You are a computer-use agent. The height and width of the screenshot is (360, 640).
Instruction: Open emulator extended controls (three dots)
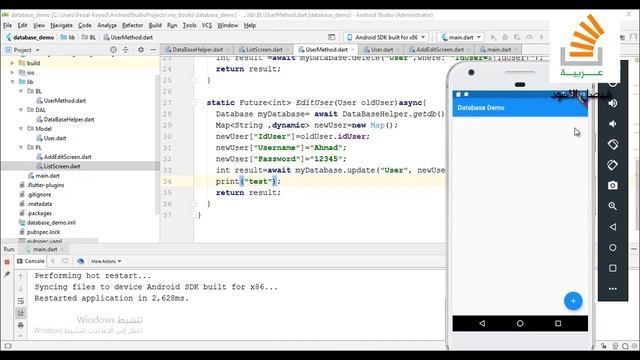(x=613, y=289)
